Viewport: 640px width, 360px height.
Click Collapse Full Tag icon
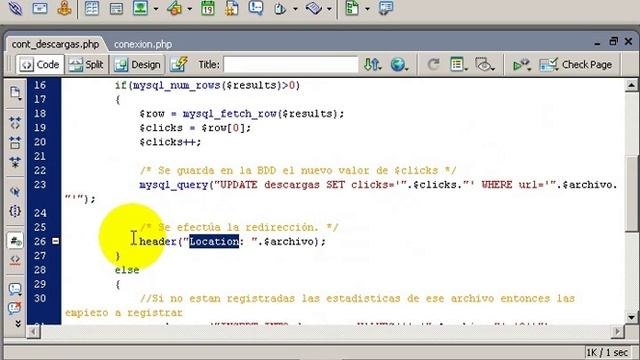click(15, 122)
